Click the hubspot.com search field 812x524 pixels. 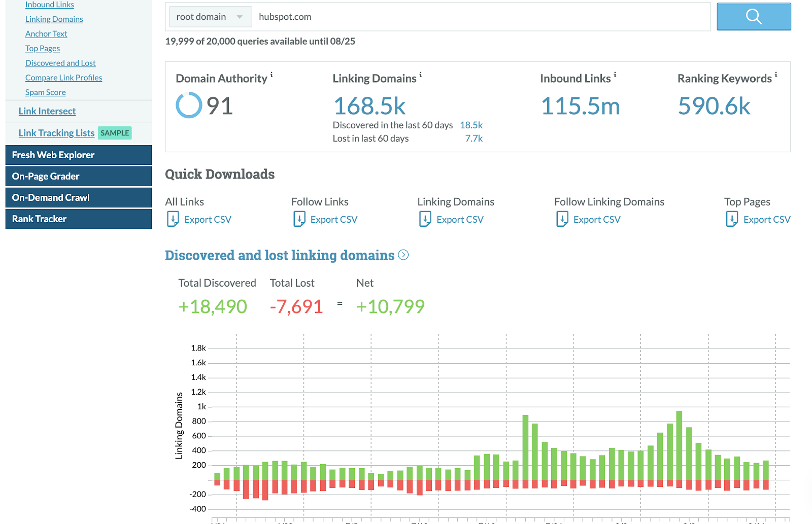481,17
